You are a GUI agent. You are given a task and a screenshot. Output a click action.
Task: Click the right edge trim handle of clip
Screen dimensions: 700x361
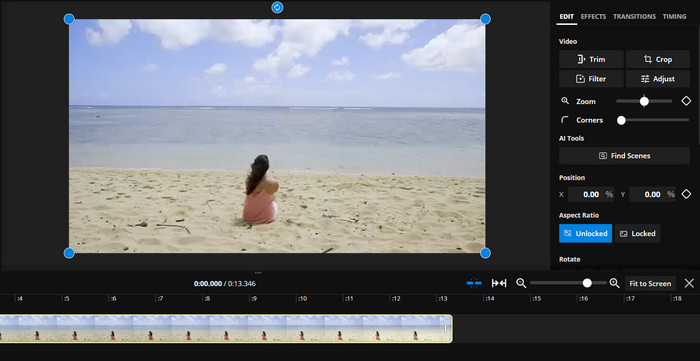pos(445,329)
